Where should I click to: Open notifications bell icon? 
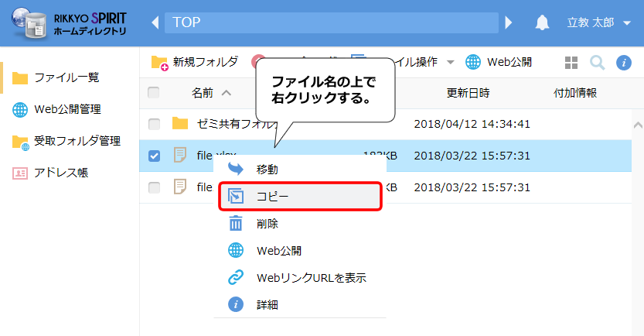pyautogui.click(x=542, y=22)
